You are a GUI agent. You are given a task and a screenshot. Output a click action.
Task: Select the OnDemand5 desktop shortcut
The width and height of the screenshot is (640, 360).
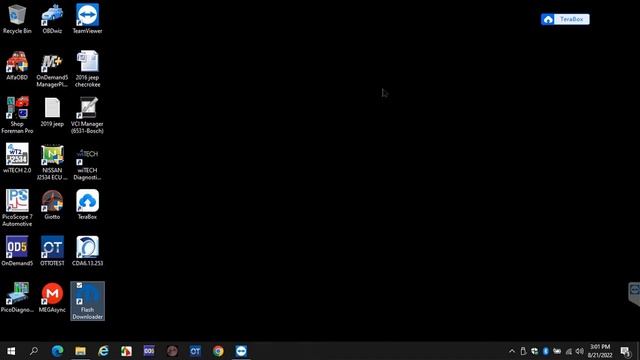17,251
